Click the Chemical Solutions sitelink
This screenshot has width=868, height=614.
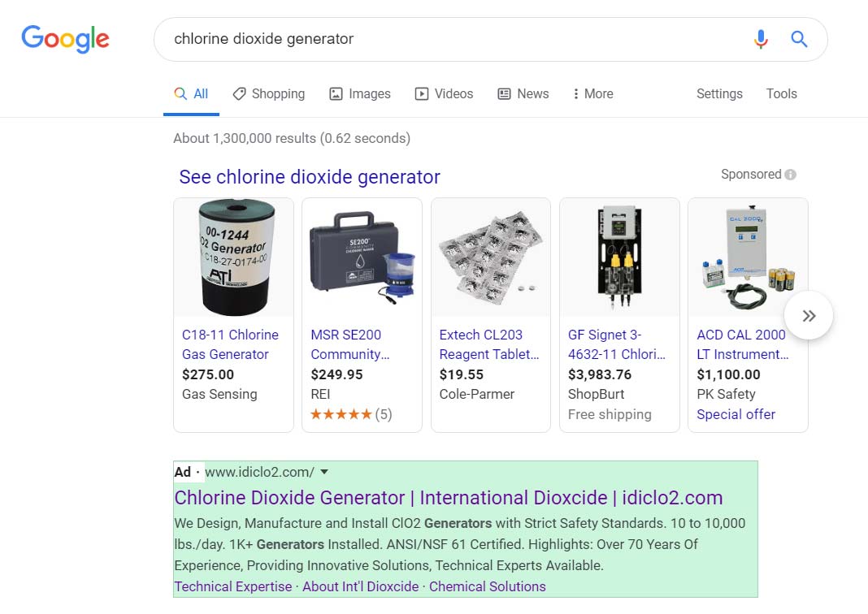click(x=487, y=586)
